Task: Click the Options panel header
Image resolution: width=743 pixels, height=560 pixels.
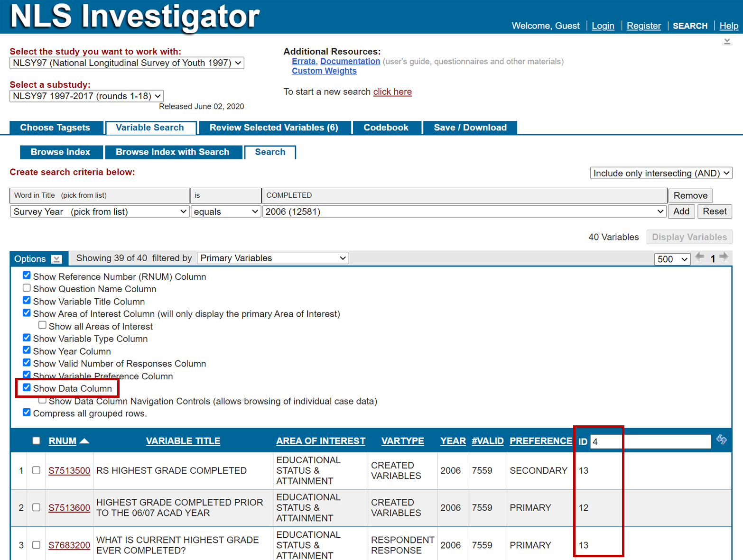Action: tap(39, 259)
